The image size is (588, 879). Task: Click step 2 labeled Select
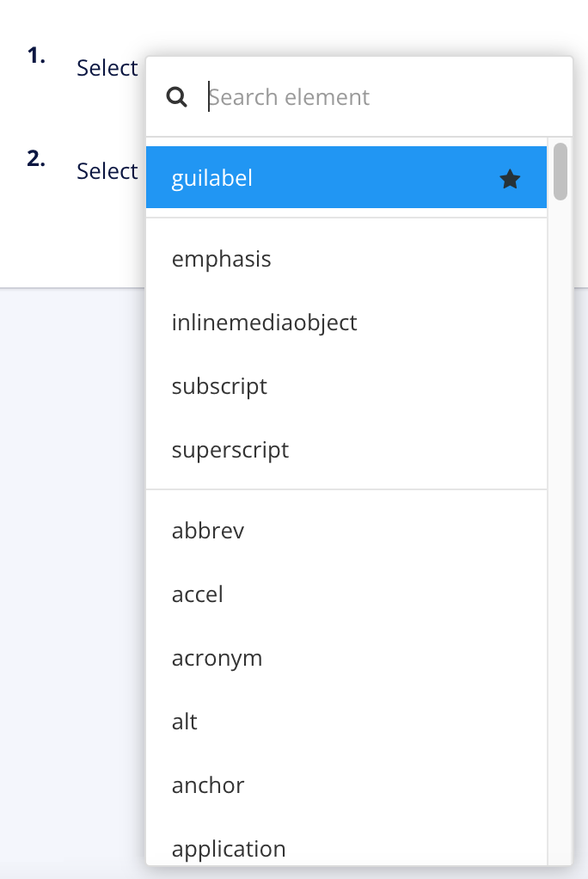107,170
